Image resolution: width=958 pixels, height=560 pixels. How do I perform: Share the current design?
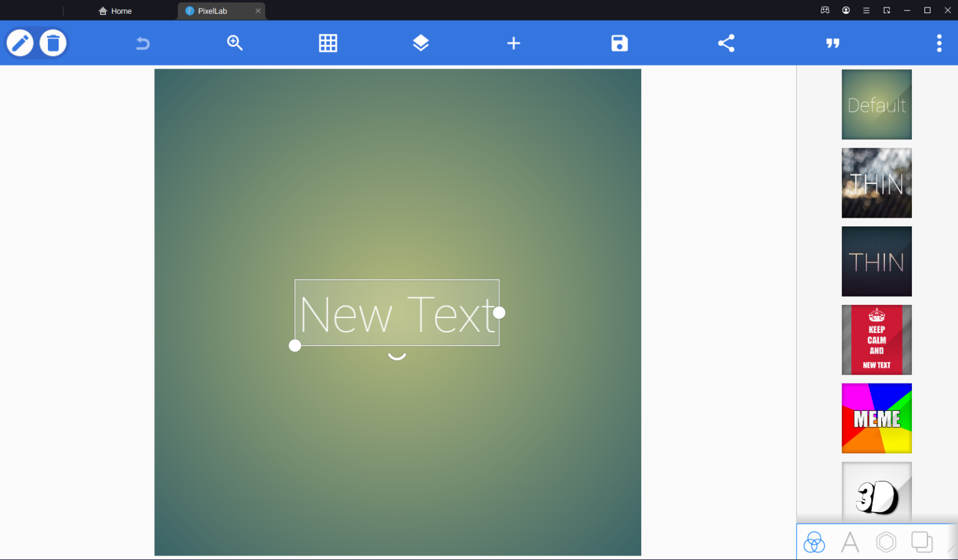[725, 43]
